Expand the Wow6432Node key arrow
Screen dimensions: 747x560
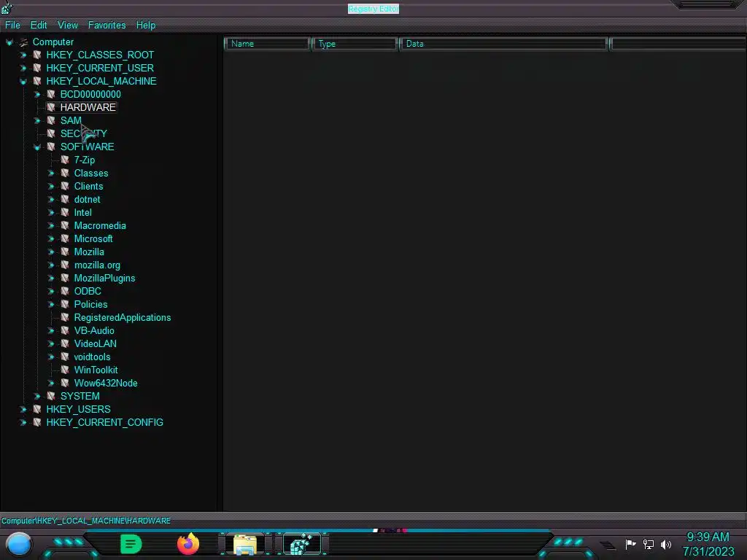(51, 384)
